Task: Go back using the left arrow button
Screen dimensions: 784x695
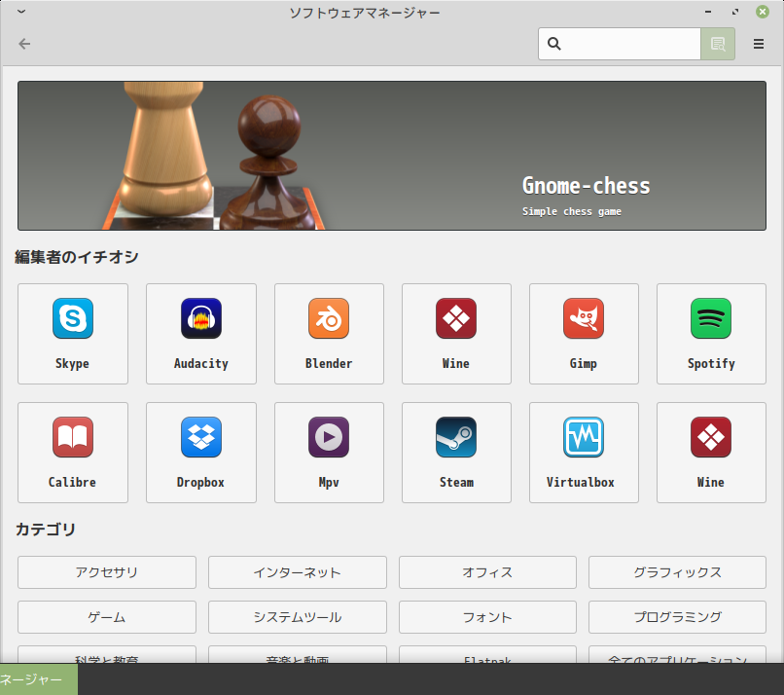Action: pyautogui.click(x=24, y=44)
